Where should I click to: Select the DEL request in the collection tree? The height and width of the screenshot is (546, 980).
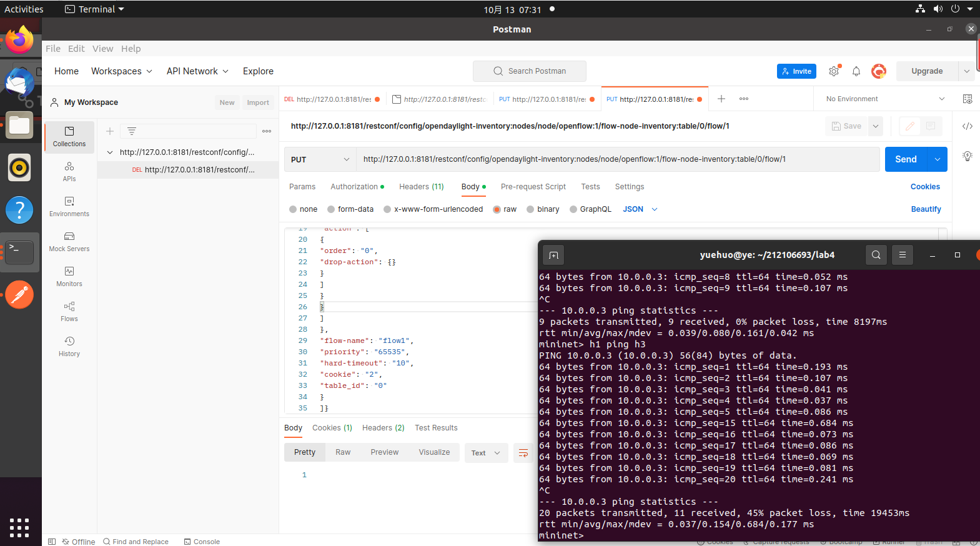pos(188,170)
